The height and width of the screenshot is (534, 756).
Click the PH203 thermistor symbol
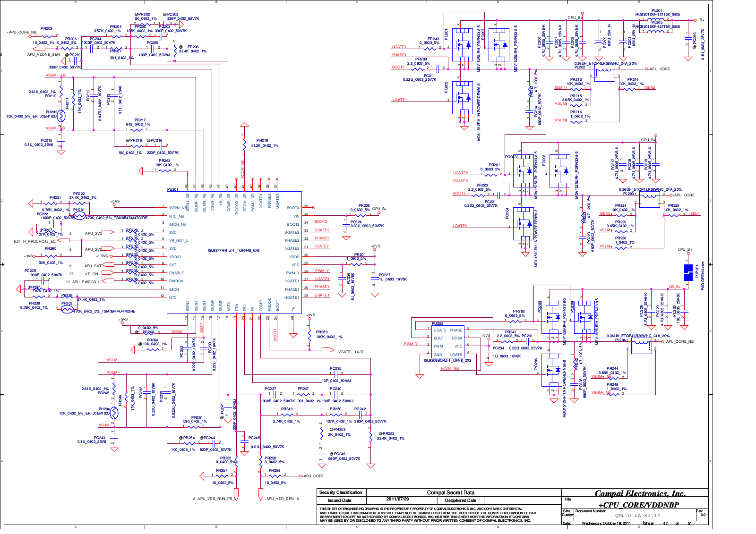point(67,309)
